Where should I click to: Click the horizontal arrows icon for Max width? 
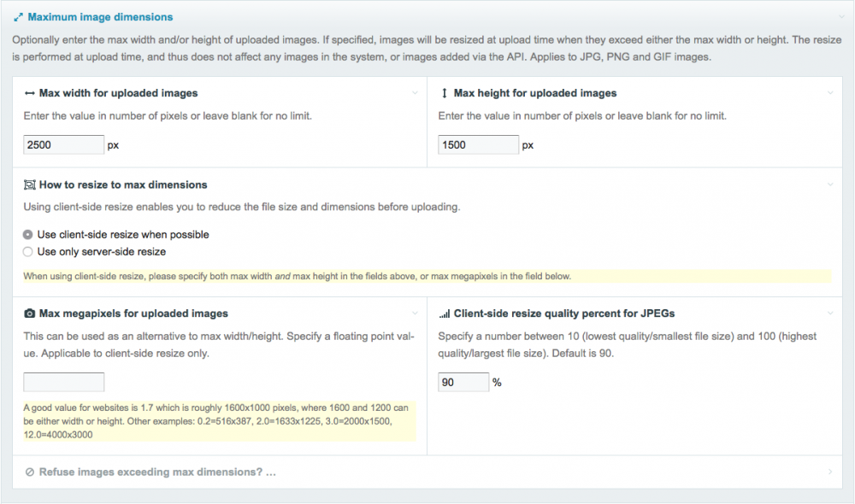pos(30,93)
